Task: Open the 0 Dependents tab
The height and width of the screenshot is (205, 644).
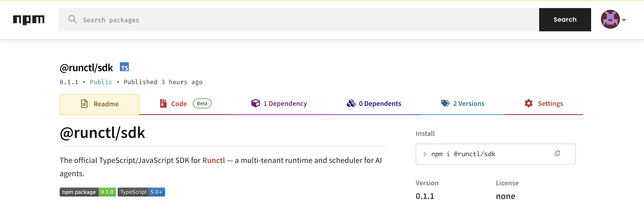Action: tap(380, 104)
